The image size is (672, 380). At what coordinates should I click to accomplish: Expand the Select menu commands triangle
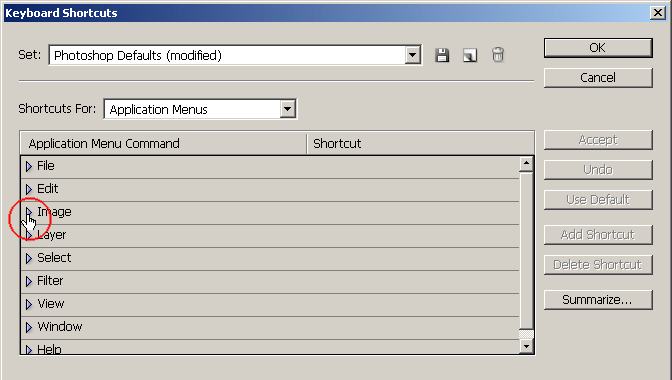click(29, 258)
